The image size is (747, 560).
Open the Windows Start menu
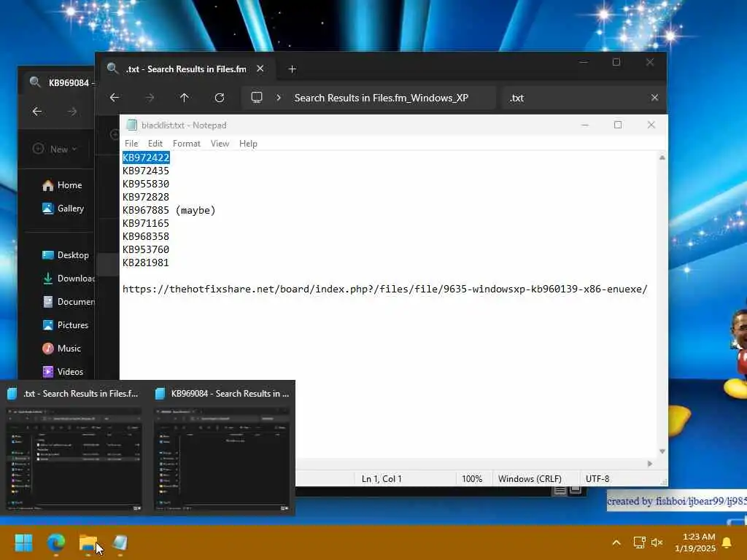23,542
